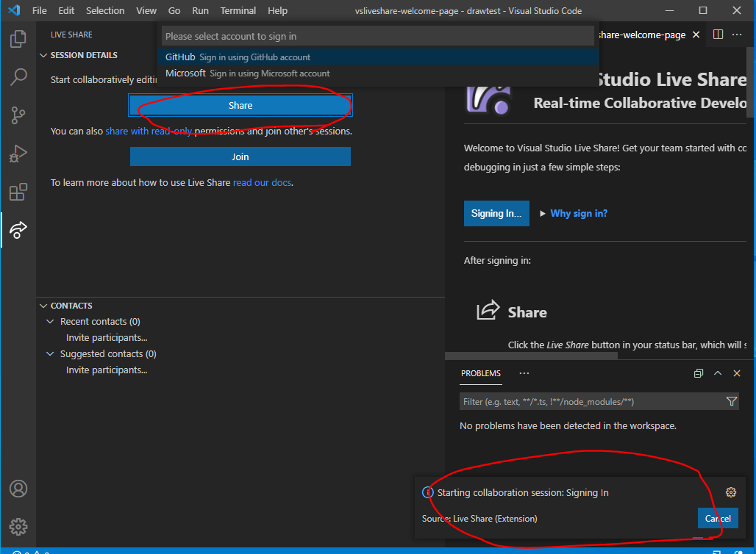Open the View menu

[x=146, y=10]
